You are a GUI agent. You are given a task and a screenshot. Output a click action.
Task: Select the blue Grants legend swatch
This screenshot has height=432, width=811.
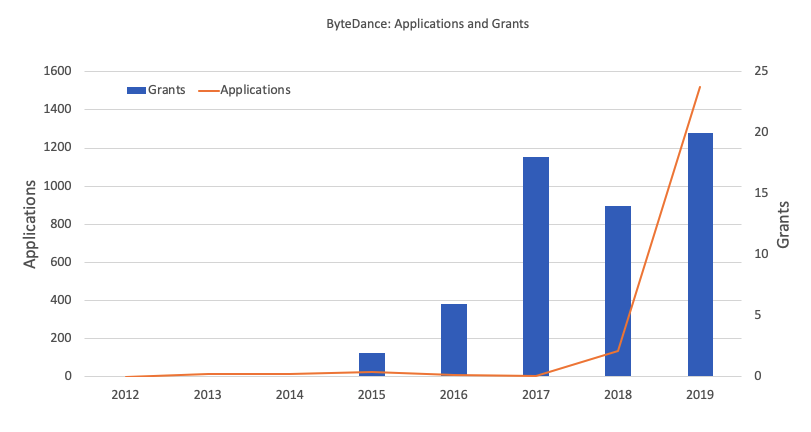[x=136, y=91]
